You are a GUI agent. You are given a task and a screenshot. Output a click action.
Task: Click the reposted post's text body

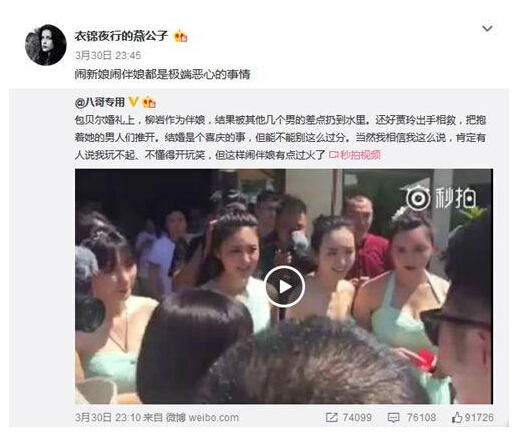point(280,137)
